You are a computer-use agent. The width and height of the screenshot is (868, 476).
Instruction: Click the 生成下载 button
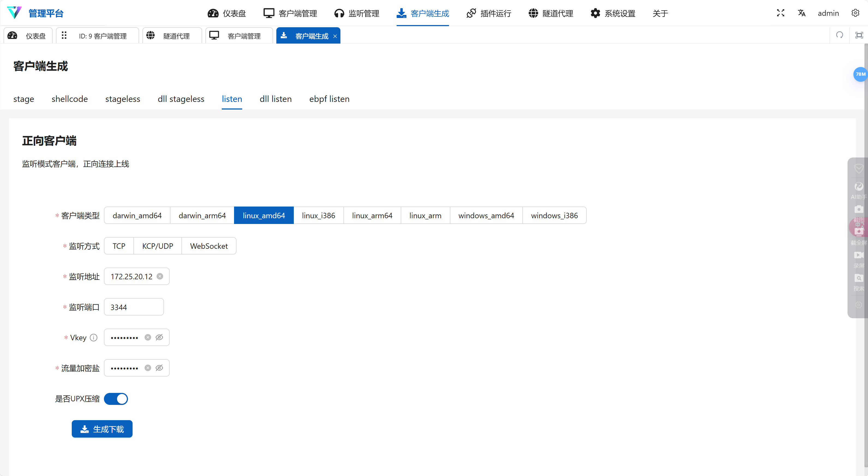102,429
